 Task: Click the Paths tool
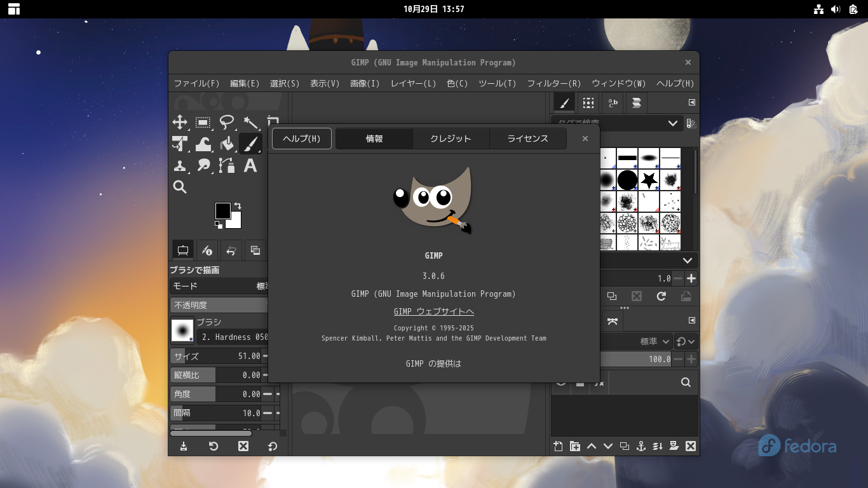[x=227, y=166]
